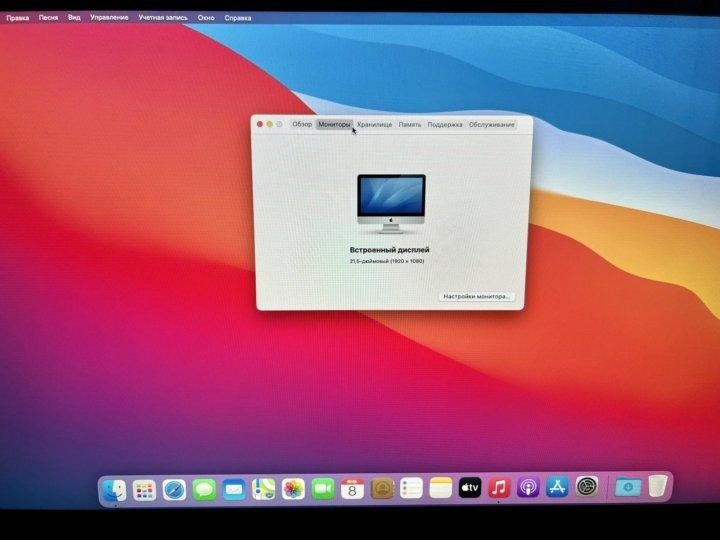Switch to the Хранилище tab
The height and width of the screenshot is (540, 720).
tap(375, 124)
